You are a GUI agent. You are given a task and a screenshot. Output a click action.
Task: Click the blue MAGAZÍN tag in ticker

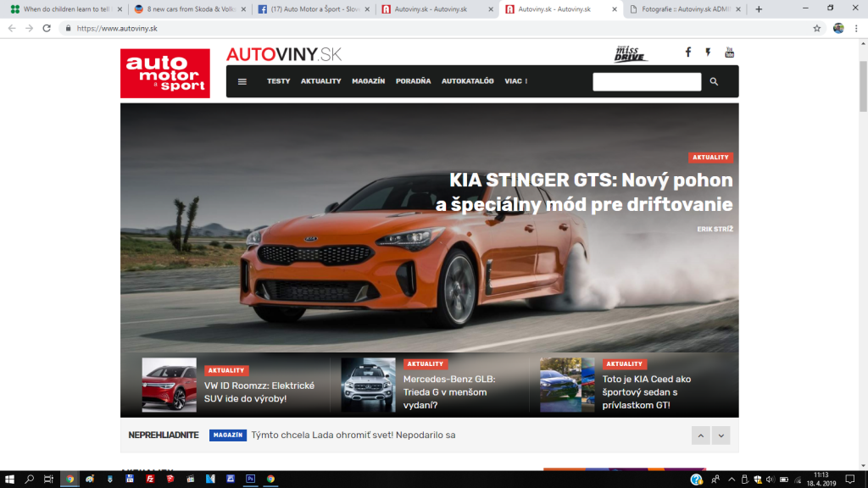pyautogui.click(x=227, y=435)
